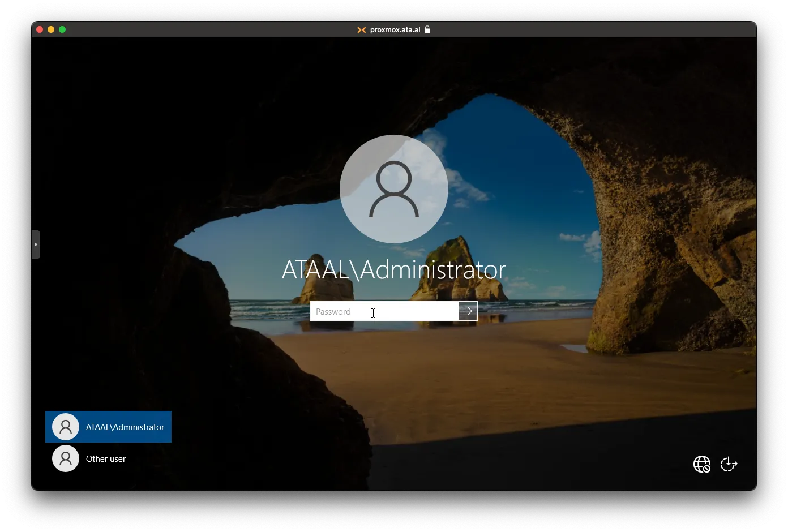788x532 pixels.
Task: Click the large Administrator avatar picture
Action: pos(394,189)
